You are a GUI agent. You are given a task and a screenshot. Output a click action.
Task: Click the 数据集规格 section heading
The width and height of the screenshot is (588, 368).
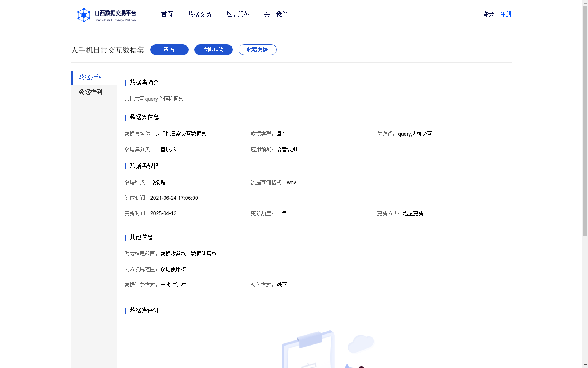(x=144, y=166)
